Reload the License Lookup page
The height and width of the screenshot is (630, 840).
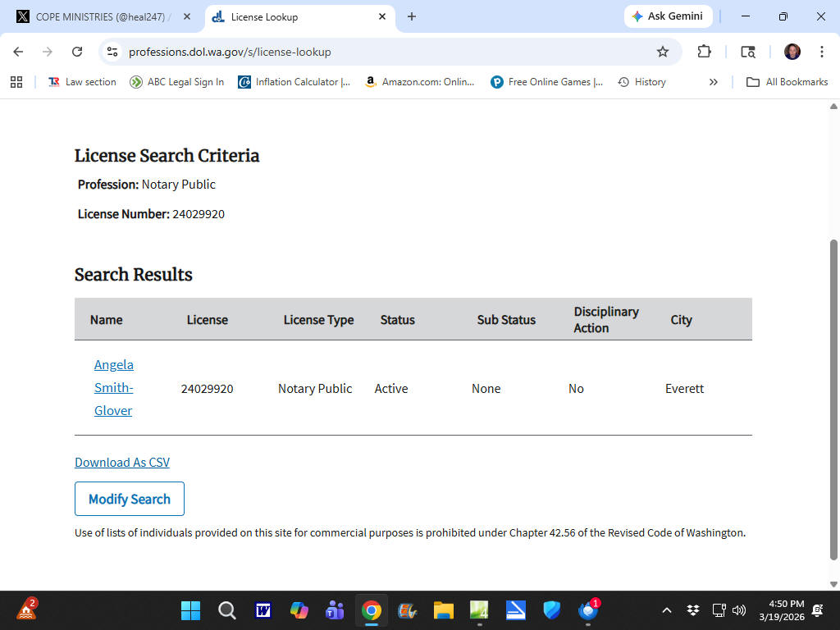77,52
